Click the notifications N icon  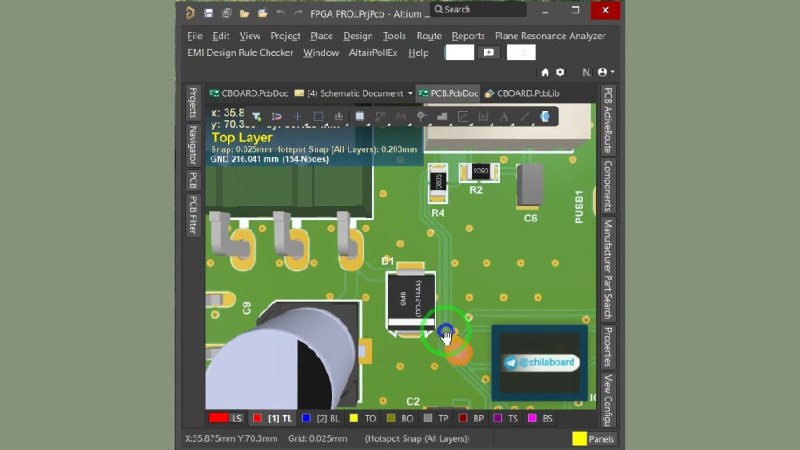[x=587, y=72]
